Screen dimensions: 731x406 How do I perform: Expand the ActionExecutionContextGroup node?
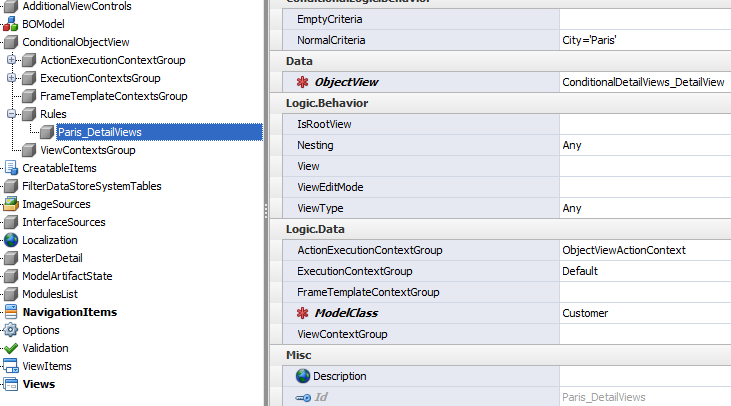click(11, 60)
